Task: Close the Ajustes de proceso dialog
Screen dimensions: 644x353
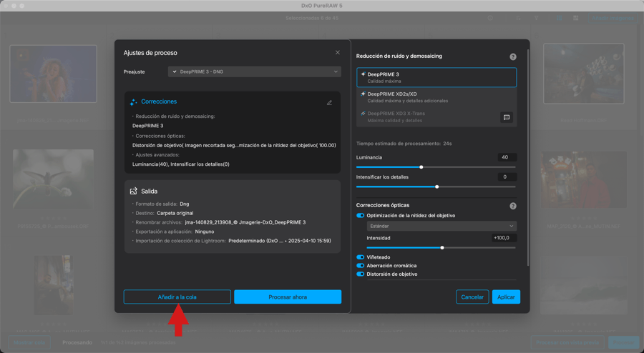Action: 338,53
